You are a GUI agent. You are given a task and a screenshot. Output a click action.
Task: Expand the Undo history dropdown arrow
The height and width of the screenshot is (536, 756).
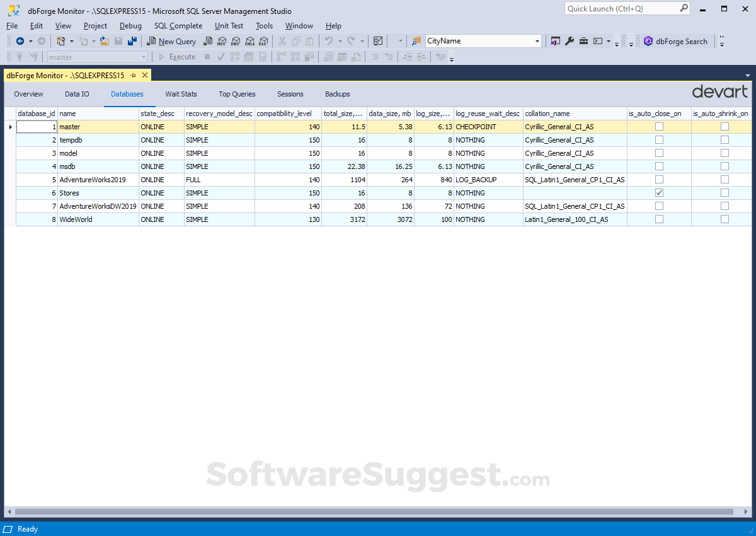coord(340,41)
